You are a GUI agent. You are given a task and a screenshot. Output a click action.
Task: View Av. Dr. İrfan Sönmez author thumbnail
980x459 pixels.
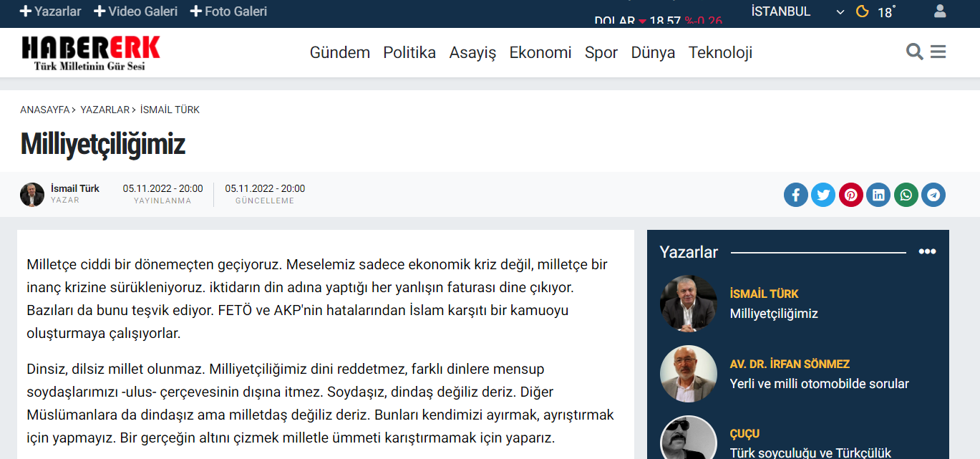point(688,374)
